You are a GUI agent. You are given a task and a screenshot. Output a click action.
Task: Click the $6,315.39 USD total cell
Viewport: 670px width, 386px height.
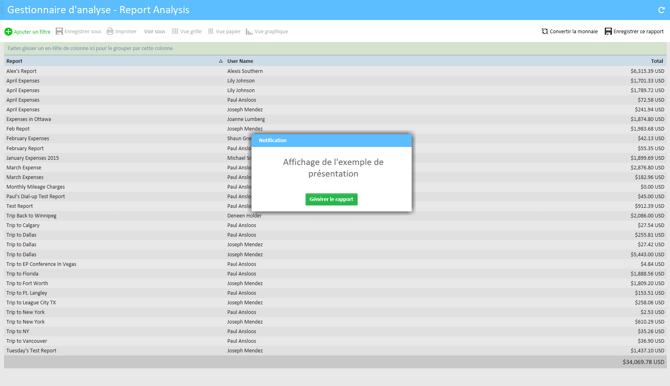[647, 71]
